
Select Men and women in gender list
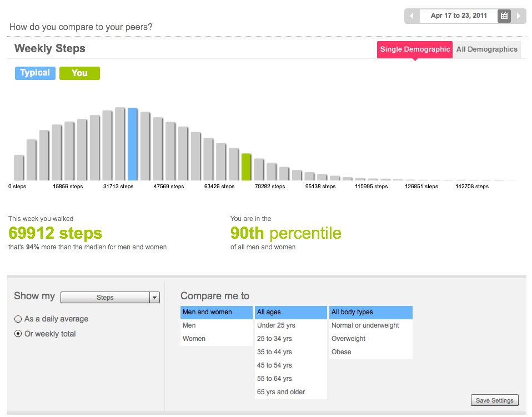[x=217, y=312]
